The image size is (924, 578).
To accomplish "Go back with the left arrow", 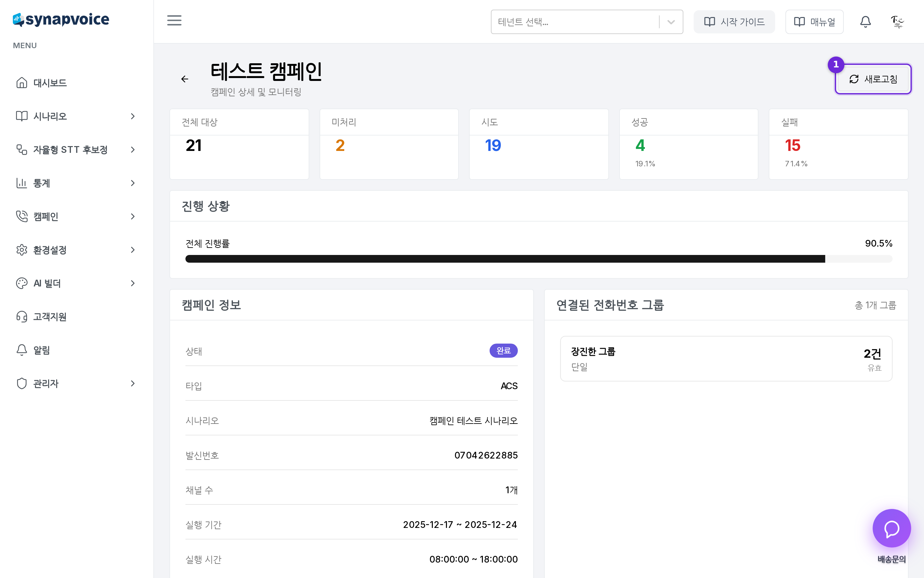I will tap(185, 79).
